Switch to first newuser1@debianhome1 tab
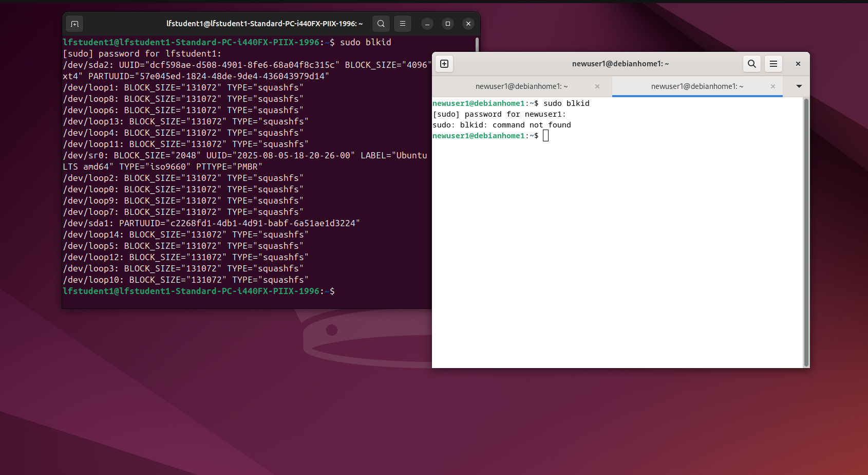 (x=522, y=86)
